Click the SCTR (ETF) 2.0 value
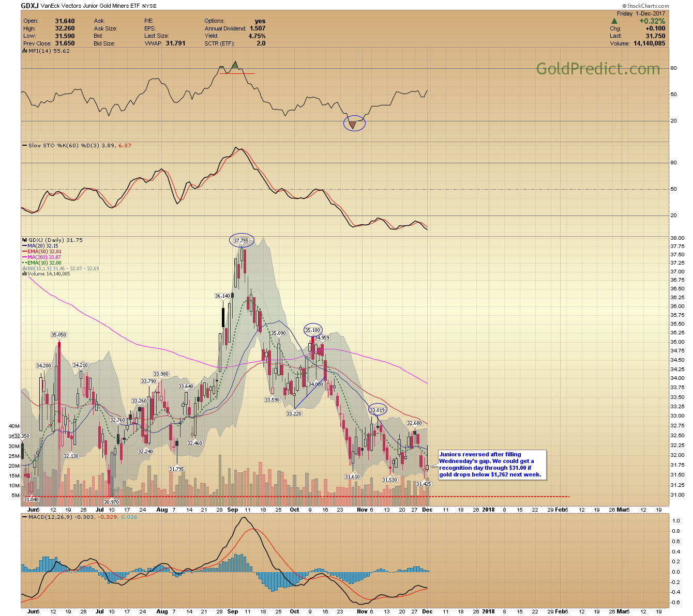The width and height of the screenshot is (693, 616). pyautogui.click(x=261, y=43)
